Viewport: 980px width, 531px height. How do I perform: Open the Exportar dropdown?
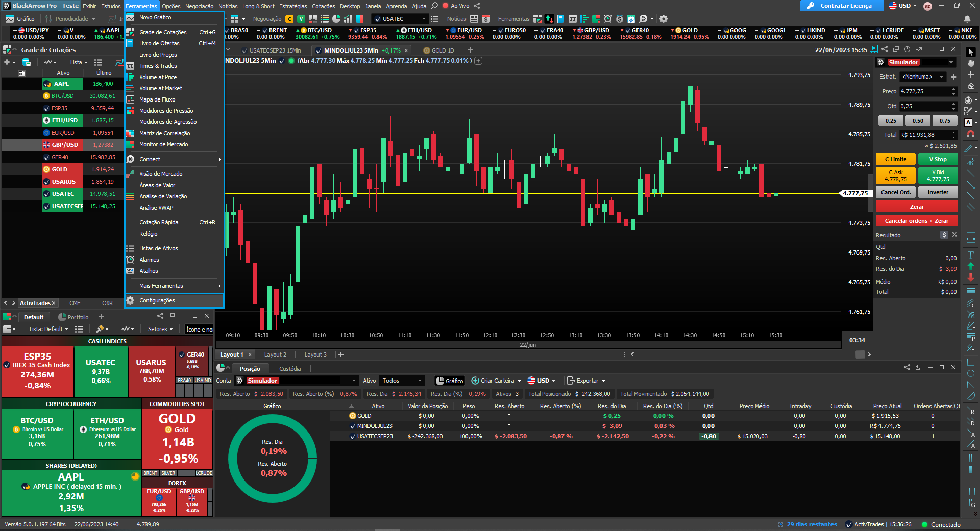click(586, 381)
